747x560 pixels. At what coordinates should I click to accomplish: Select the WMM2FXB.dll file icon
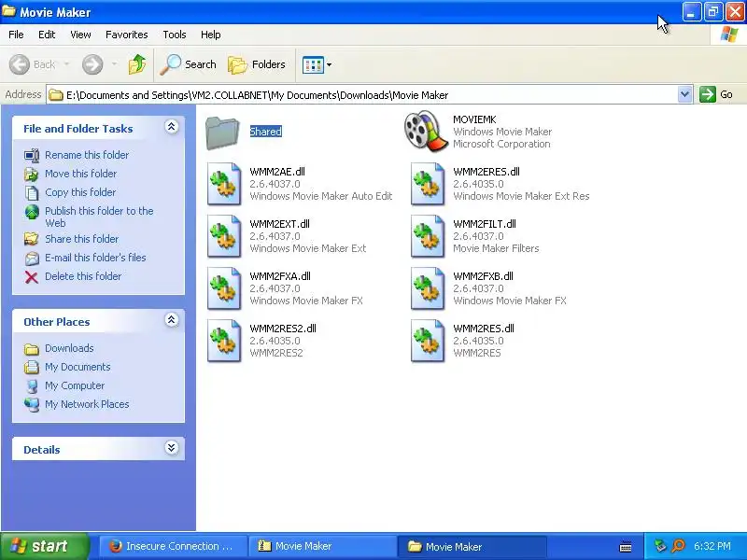click(x=428, y=288)
